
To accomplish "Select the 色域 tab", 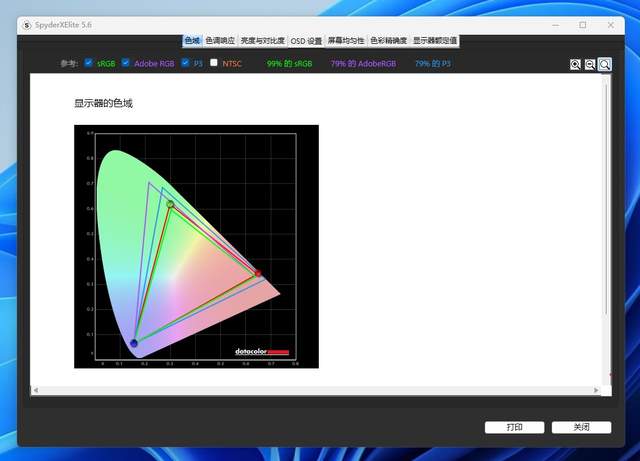I will click(192, 41).
